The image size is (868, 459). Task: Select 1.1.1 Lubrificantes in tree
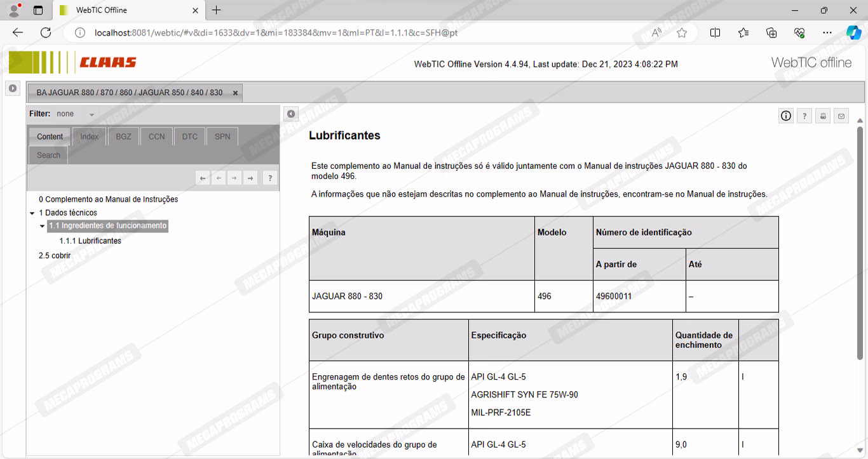tap(90, 241)
